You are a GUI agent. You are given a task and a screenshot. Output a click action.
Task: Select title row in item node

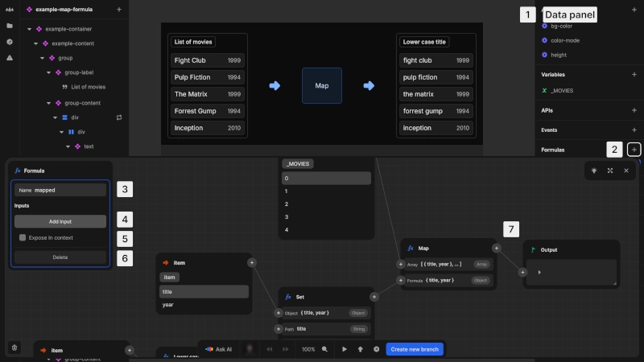pyautogui.click(x=204, y=292)
